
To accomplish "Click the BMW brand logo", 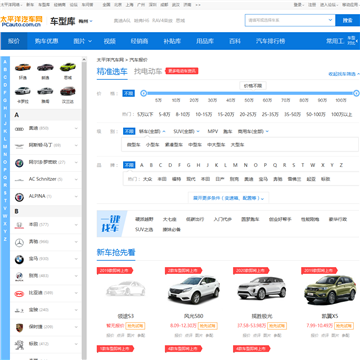I will 19,259.
